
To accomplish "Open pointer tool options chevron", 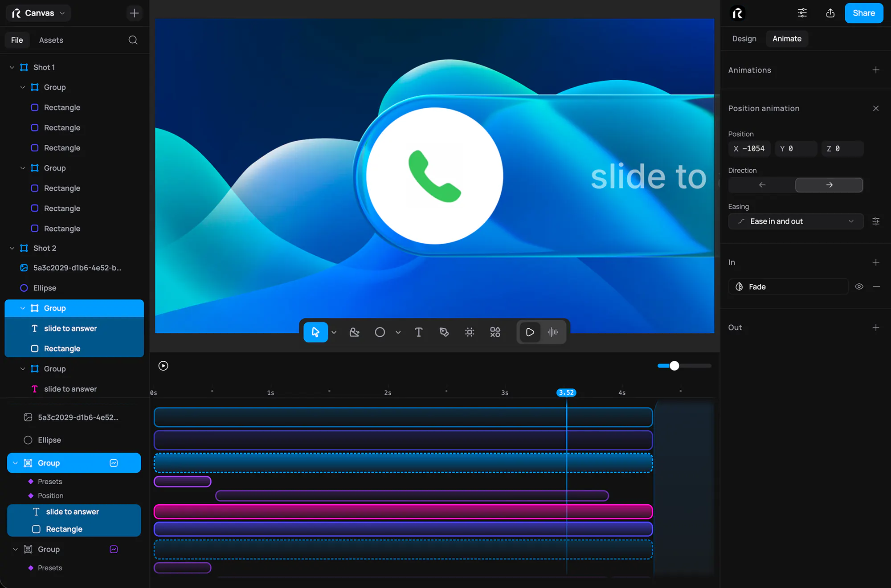I will [x=334, y=332].
